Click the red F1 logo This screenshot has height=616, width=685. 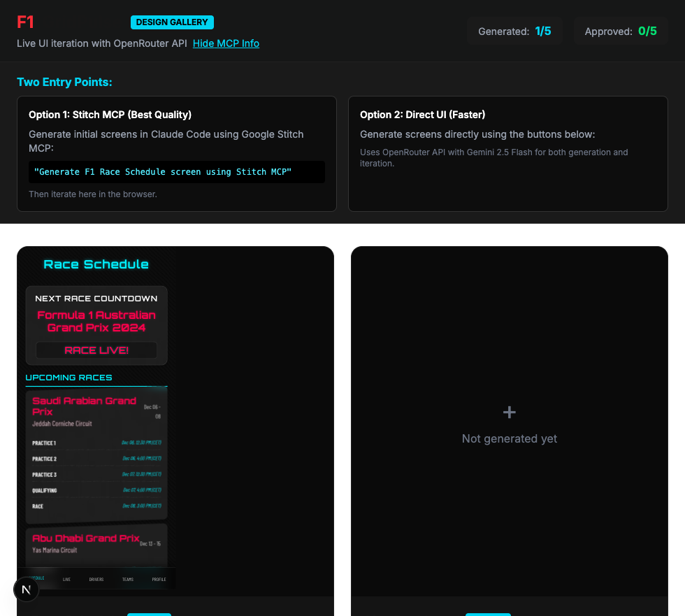coord(26,22)
